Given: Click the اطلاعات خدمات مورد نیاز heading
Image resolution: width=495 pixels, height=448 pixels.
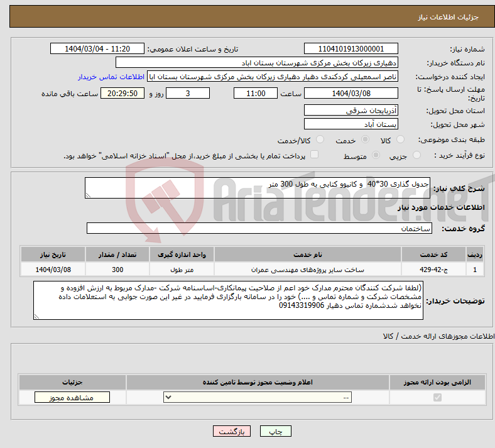Looking at the screenshot, I should pyautogui.click(x=441, y=207).
